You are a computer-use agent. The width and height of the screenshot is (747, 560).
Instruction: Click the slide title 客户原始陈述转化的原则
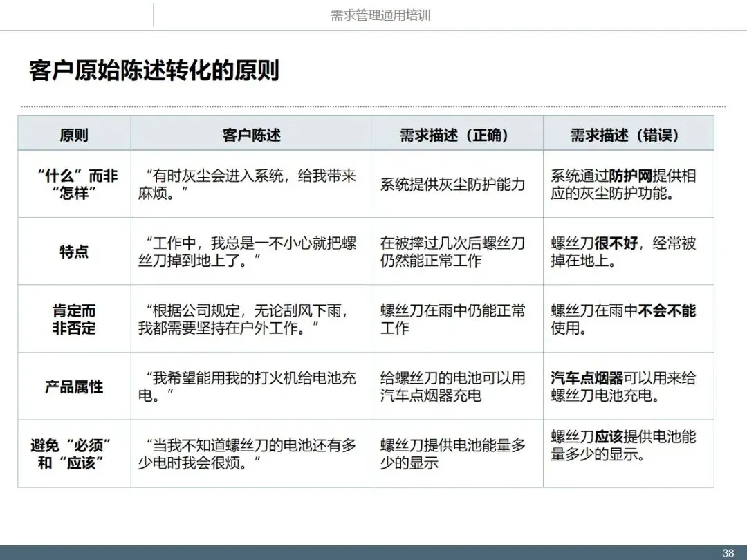tap(154, 71)
